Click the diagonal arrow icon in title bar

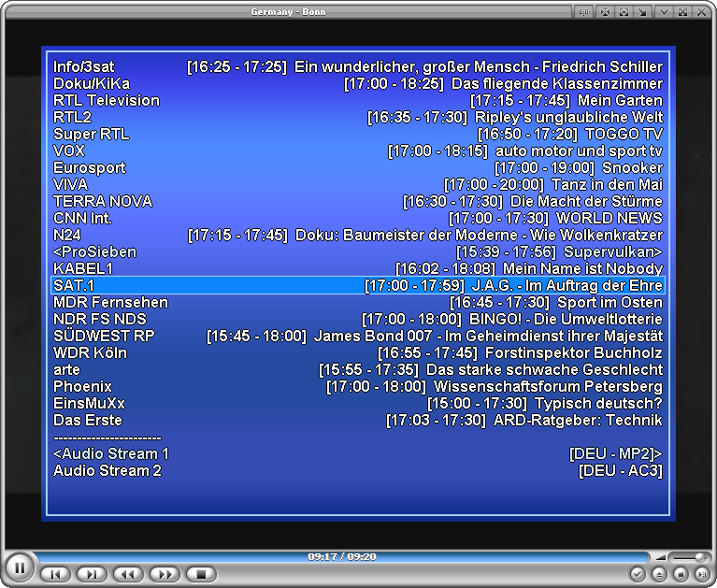642,12
